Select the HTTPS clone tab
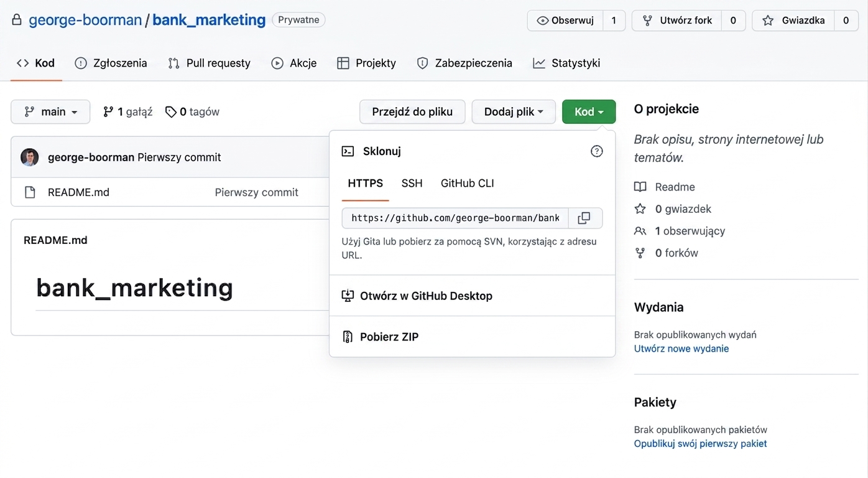The image size is (868, 478). 366,184
